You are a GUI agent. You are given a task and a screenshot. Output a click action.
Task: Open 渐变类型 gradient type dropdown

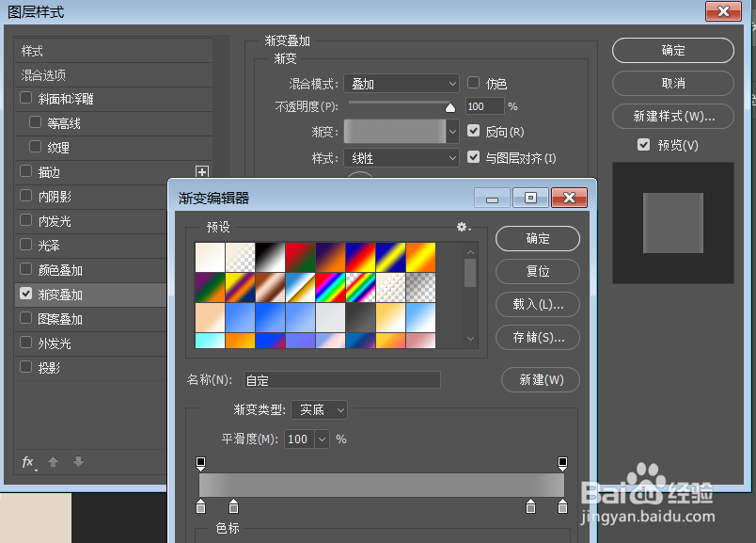pyautogui.click(x=319, y=410)
